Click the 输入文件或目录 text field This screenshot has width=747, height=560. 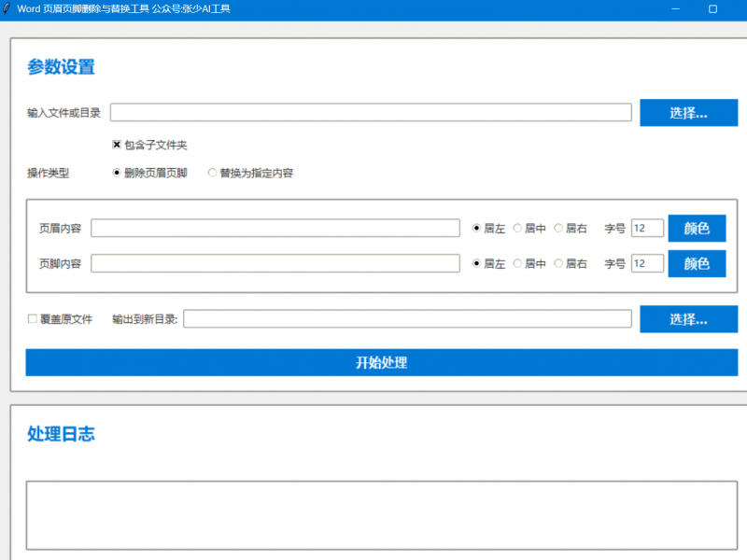pos(371,113)
